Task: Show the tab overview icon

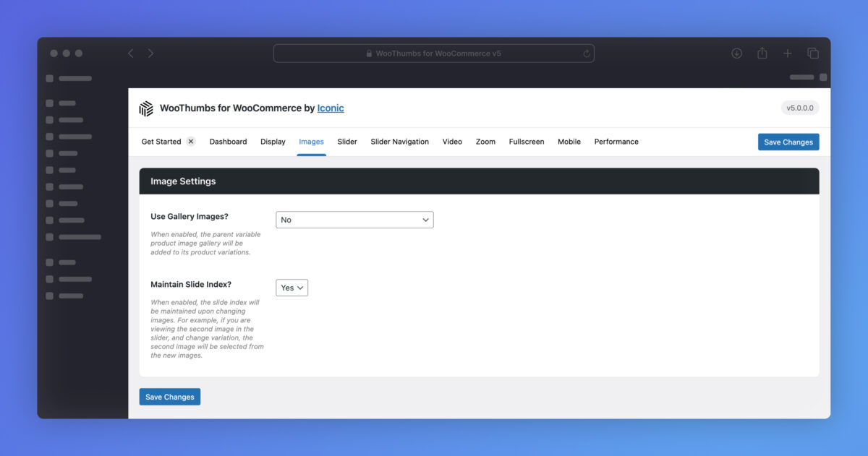Action: point(813,53)
